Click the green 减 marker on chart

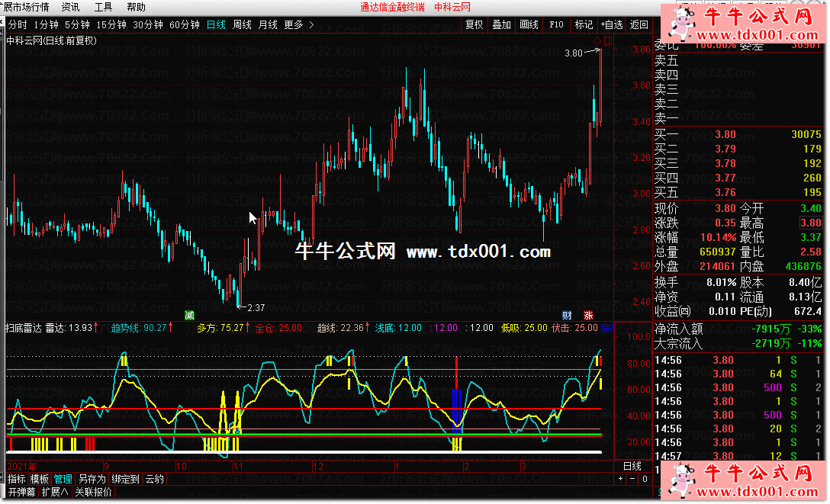point(189,314)
